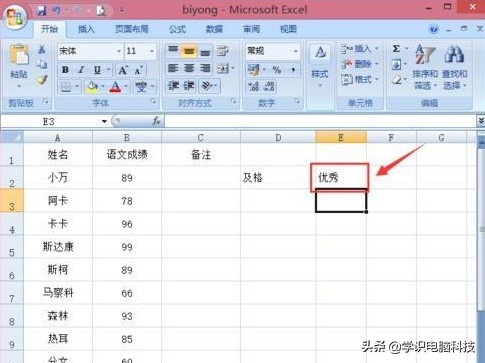Switch to 公式 ribbon tab
485x363 pixels.
click(177, 29)
